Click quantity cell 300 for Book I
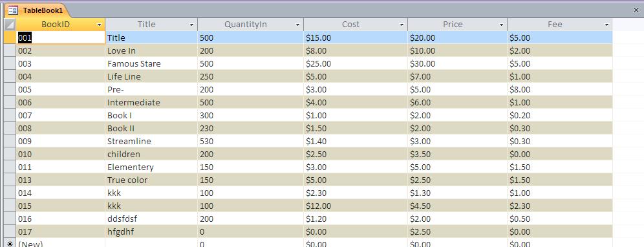The image size is (644, 247). (x=250, y=116)
